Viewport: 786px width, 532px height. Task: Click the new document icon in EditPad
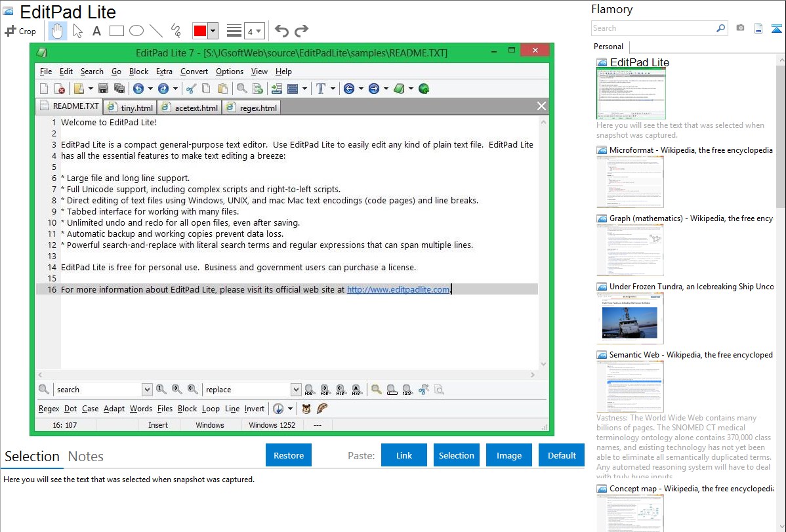click(x=44, y=89)
